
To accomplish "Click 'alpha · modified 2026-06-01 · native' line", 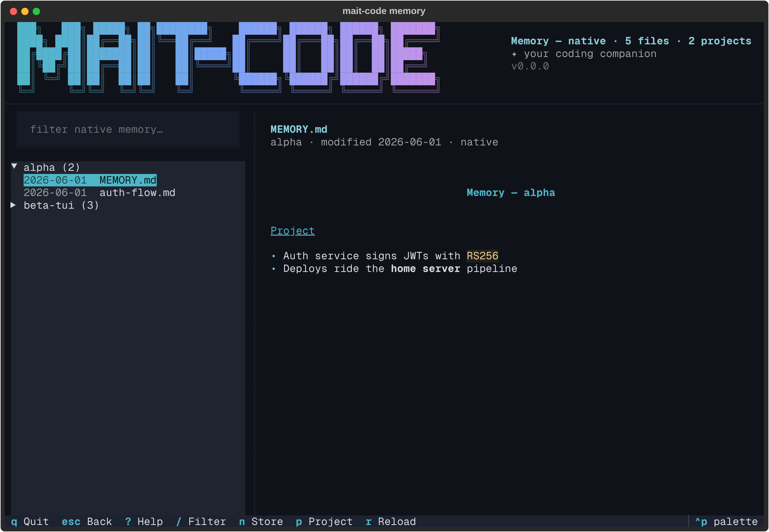I will click(x=384, y=142).
